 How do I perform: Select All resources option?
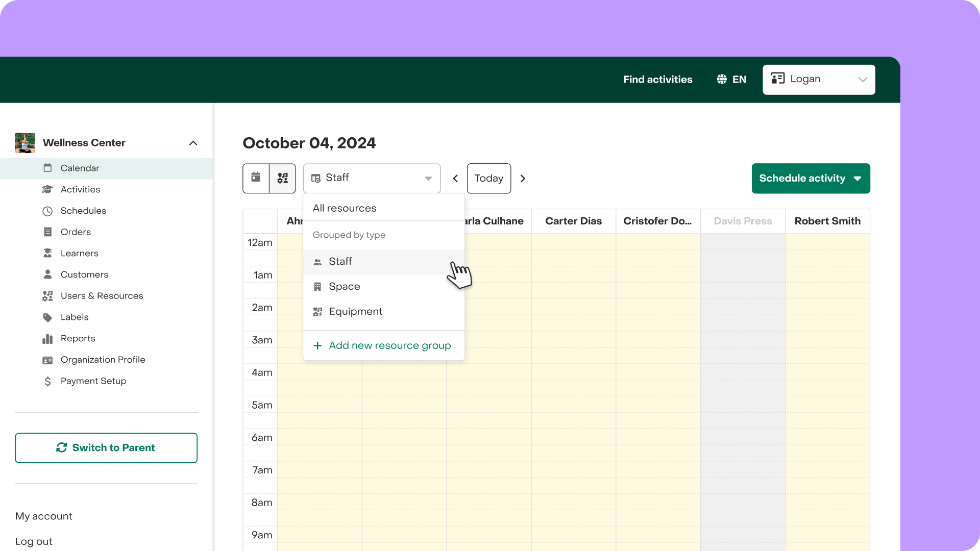click(345, 208)
